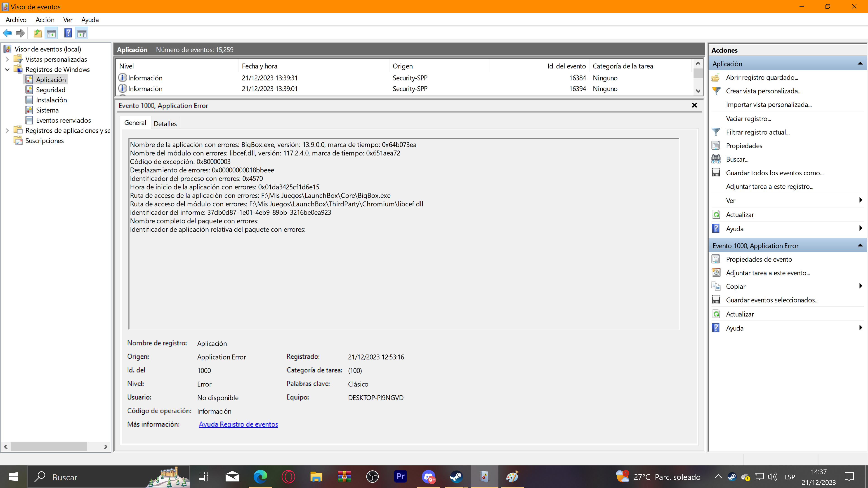Select Seguridad log in the tree
868x488 pixels.
(x=51, y=90)
